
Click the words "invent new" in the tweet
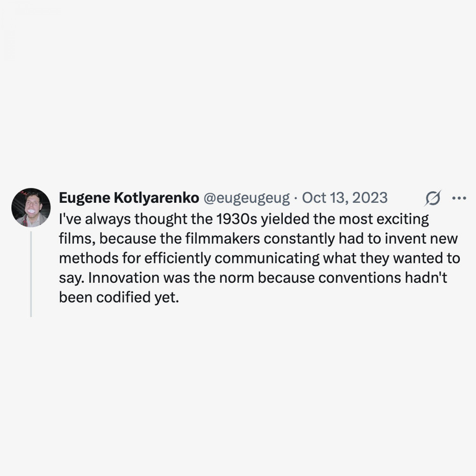pyautogui.click(x=421, y=239)
